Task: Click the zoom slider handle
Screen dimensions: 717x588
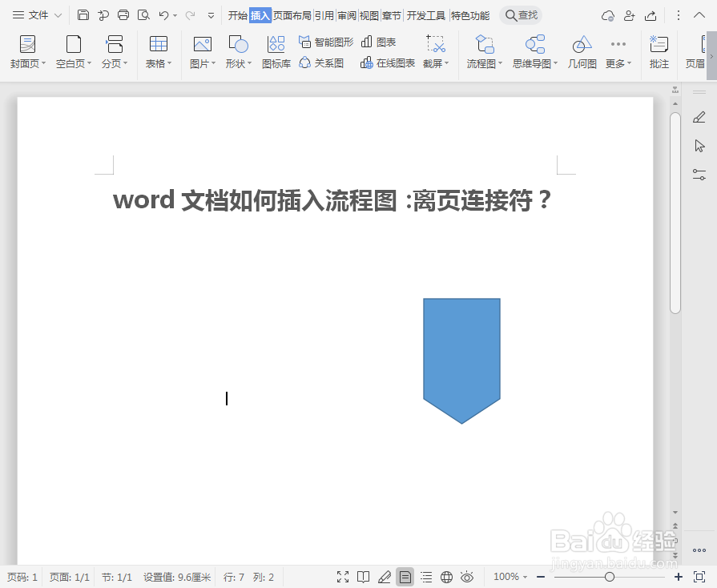Action: tap(609, 577)
